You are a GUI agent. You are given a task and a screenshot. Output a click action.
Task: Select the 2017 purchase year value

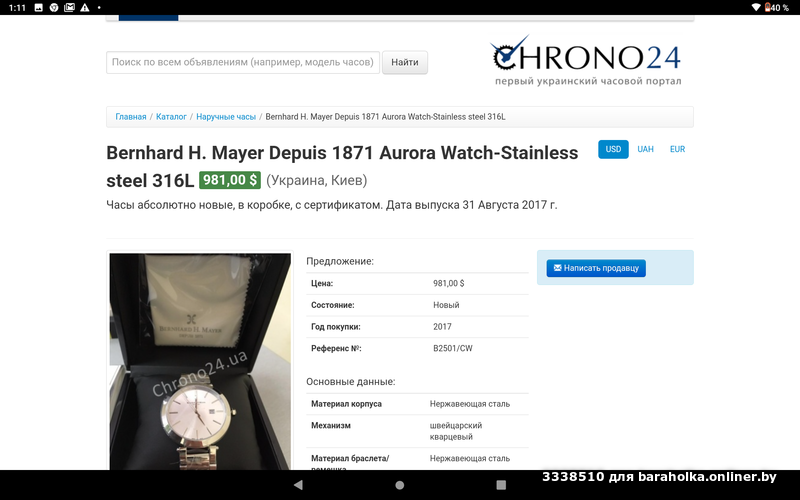coord(442,327)
